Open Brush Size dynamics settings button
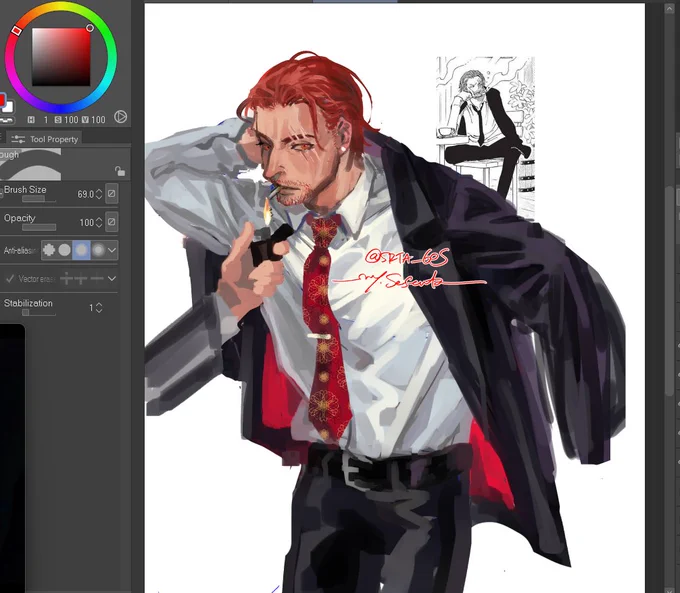The height and width of the screenshot is (593, 680). click(112, 193)
